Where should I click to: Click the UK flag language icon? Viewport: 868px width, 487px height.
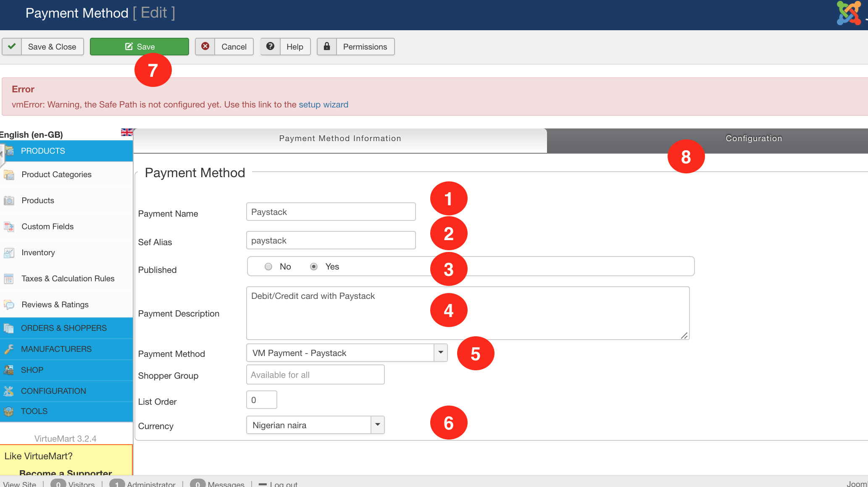click(x=126, y=132)
